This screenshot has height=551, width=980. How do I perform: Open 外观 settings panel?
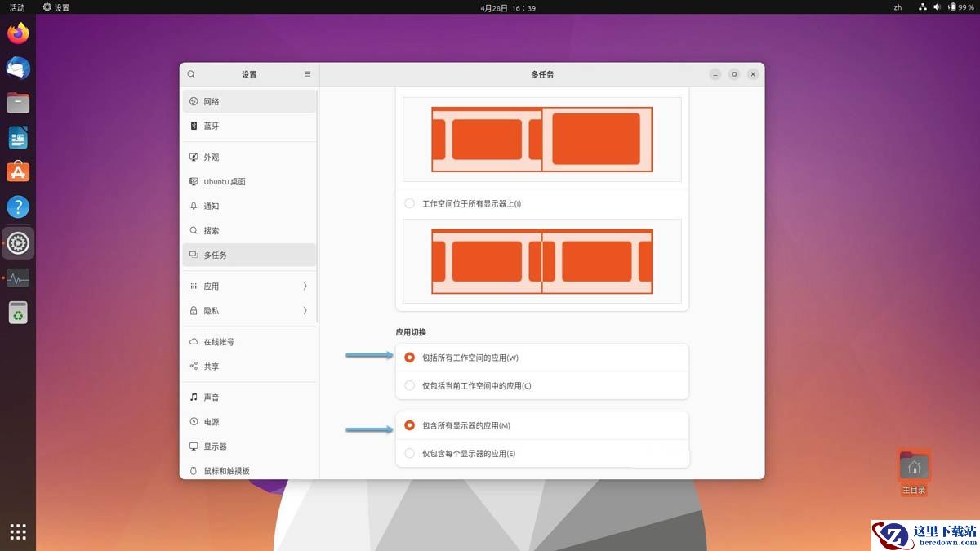[249, 157]
